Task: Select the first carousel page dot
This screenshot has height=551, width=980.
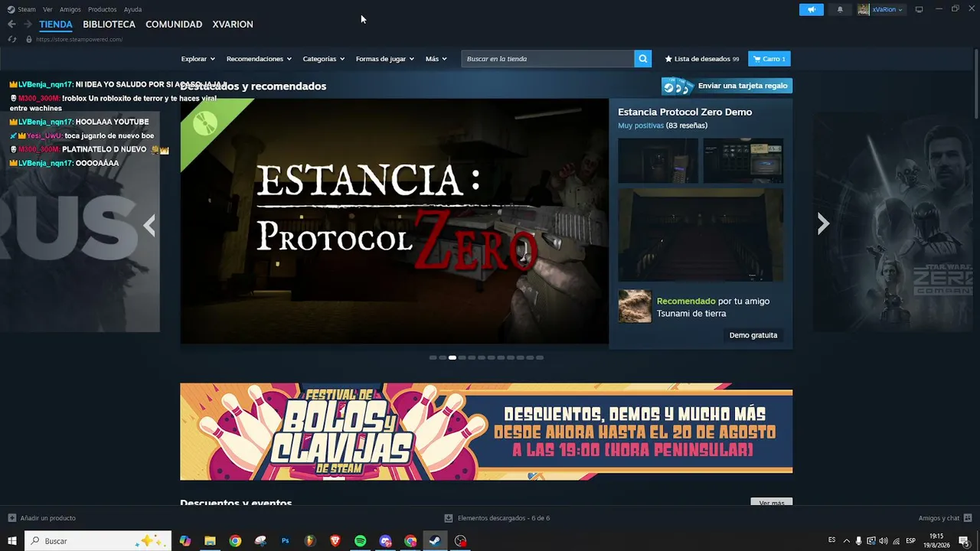Action: point(433,357)
